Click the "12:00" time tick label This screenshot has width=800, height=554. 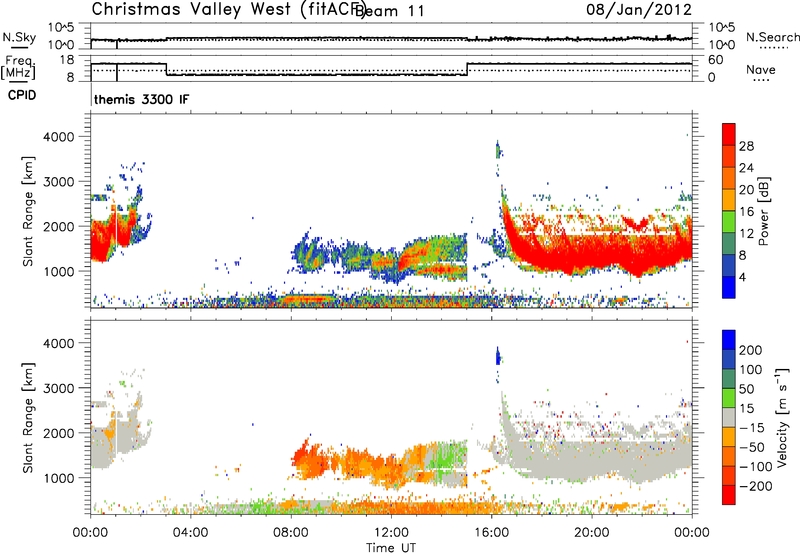[391, 533]
